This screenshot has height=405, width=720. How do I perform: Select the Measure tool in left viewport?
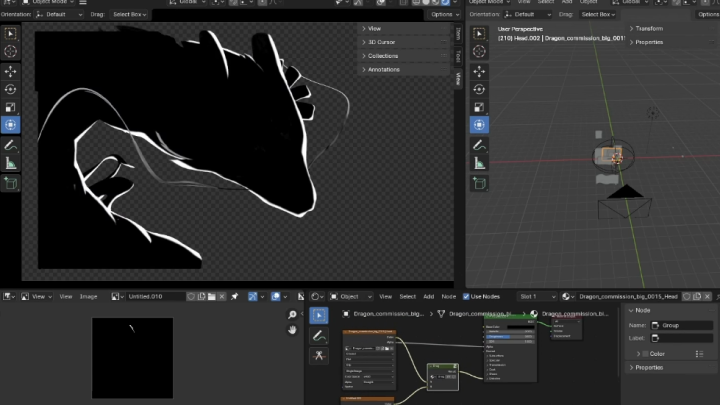tap(10, 163)
